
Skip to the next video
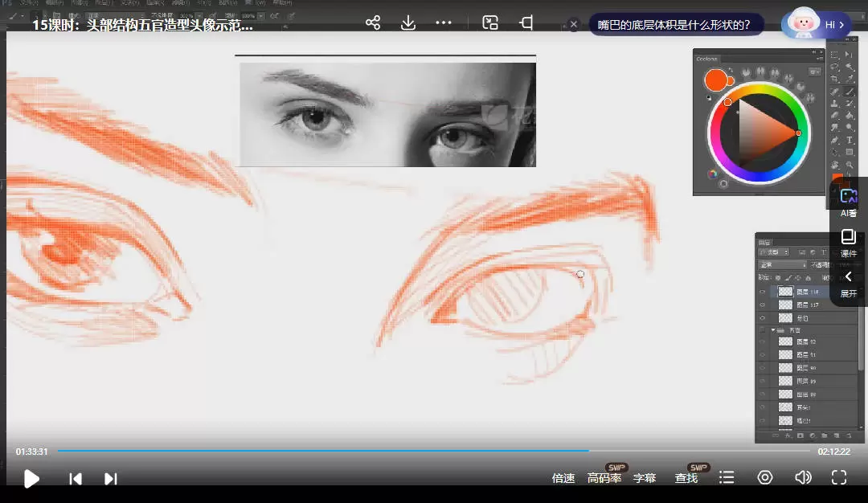click(111, 479)
